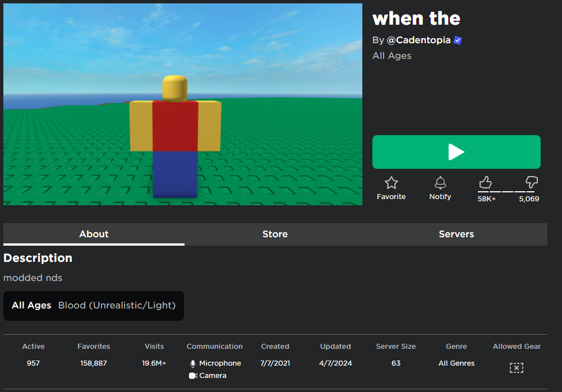Image resolution: width=562 pixels, height=392 pixels.
Task: Click the Visits column header
Action: [154, 347]
